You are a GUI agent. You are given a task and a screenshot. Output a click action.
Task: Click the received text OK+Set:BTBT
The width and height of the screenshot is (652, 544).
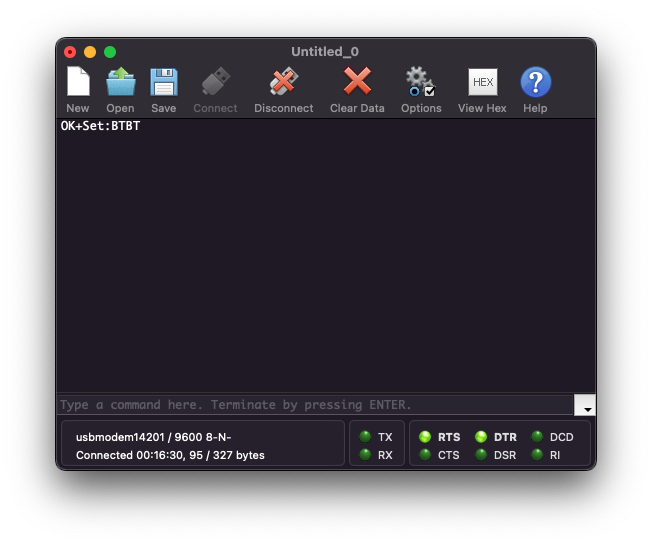coord(100,126)
